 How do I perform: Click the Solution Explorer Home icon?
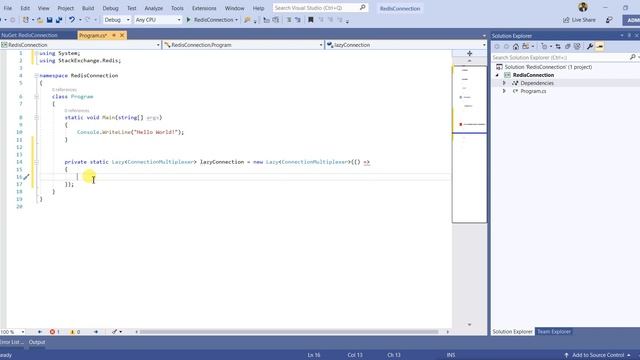point(516,47)
